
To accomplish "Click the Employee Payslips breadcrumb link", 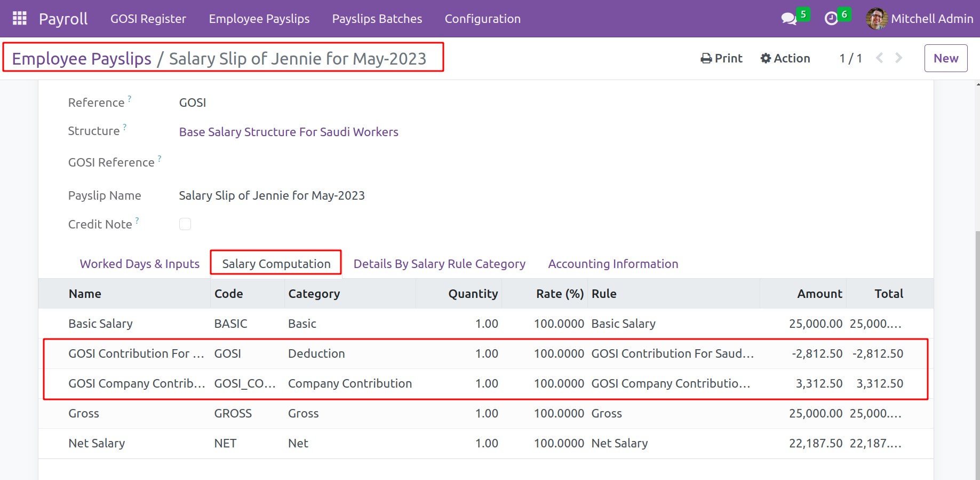I will (x=82, y=59).
